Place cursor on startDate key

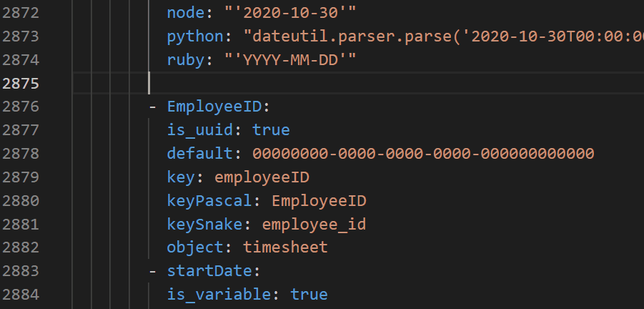click(209, 271)
